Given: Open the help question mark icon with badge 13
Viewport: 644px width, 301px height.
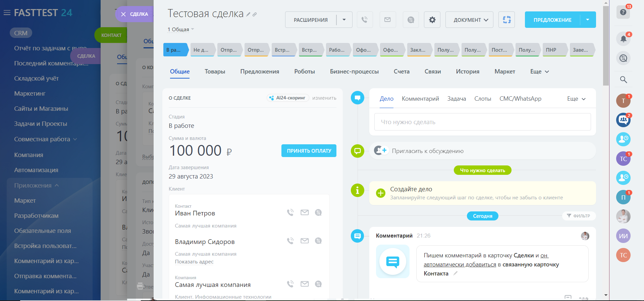Looking at the screenshot, I should (x=623, y=12).
